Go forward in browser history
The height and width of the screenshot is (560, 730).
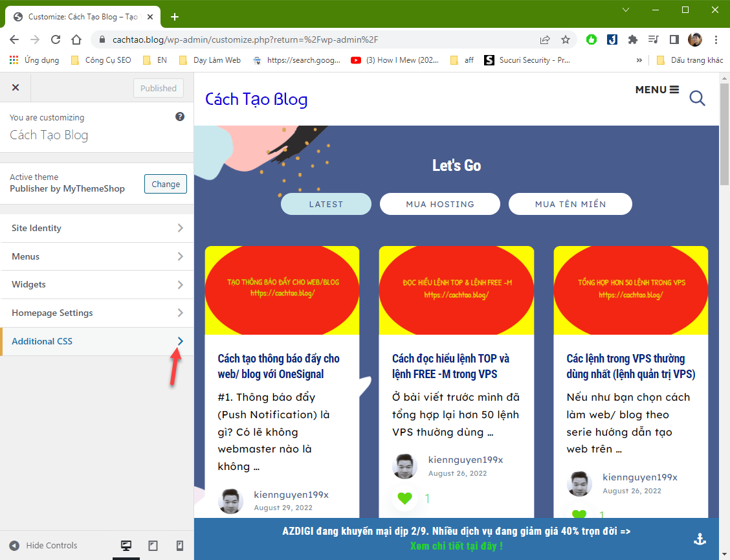(35, 39)
